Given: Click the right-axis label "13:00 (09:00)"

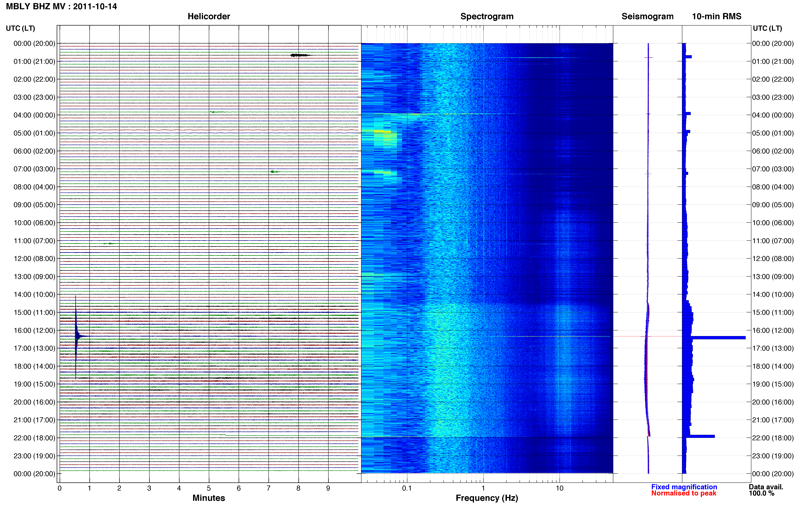Looking at the screenshot, I should point(773,277).
